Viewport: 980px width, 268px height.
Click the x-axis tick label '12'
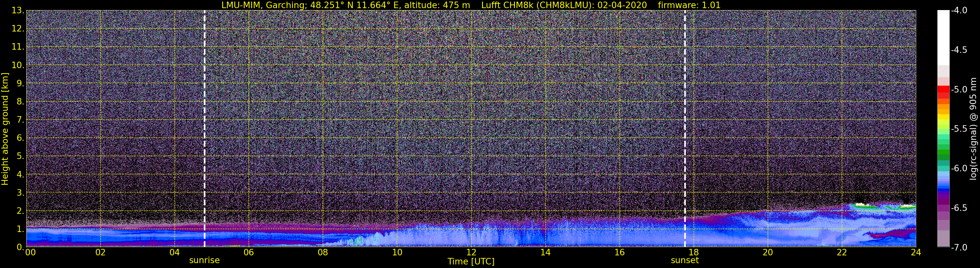tap(471, 252)
